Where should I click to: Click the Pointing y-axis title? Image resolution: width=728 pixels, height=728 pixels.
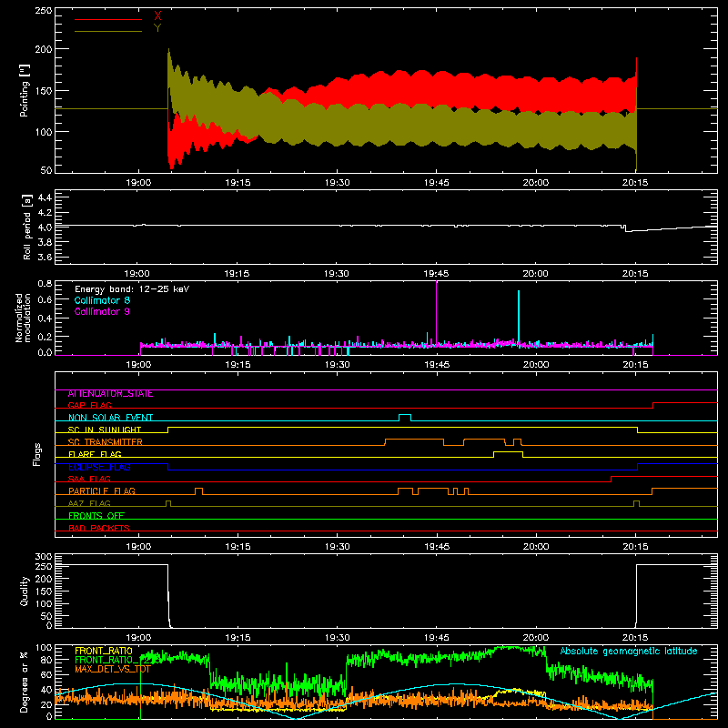coord(25,90)
